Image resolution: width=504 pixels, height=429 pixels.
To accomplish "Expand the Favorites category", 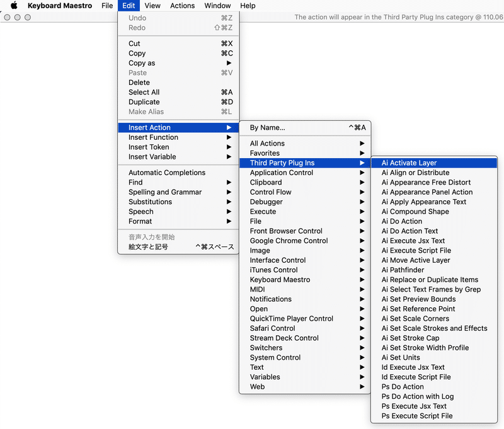I will pyautogui.click(x=305, y=153).
